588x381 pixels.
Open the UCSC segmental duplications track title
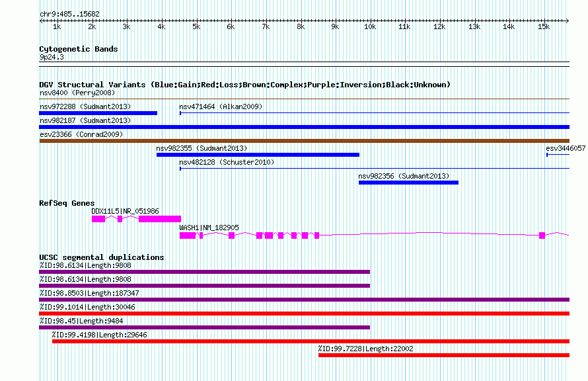102,257
